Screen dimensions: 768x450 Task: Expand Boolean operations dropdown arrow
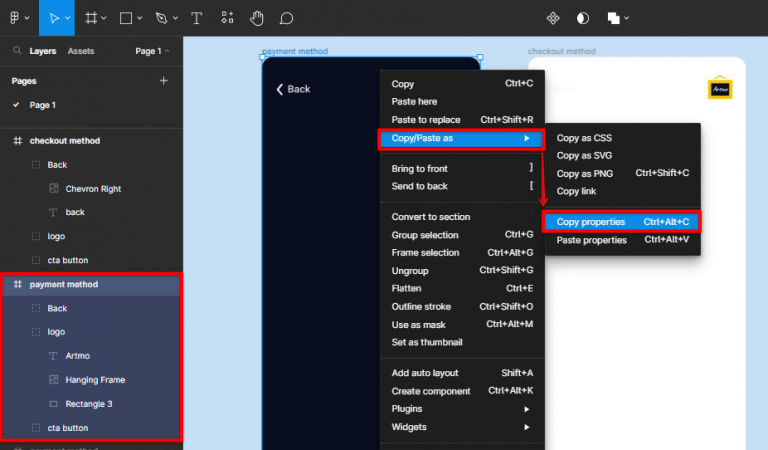626,18
